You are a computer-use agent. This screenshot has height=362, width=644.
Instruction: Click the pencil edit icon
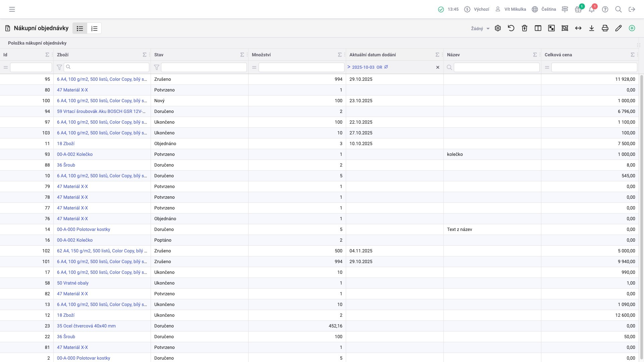619,28
